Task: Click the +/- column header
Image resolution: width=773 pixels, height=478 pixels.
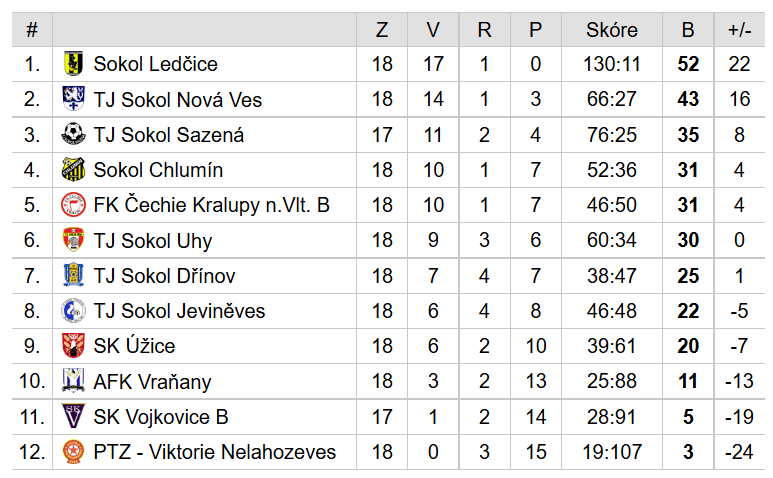Action: pyautogui.click(x=739, y=30)
